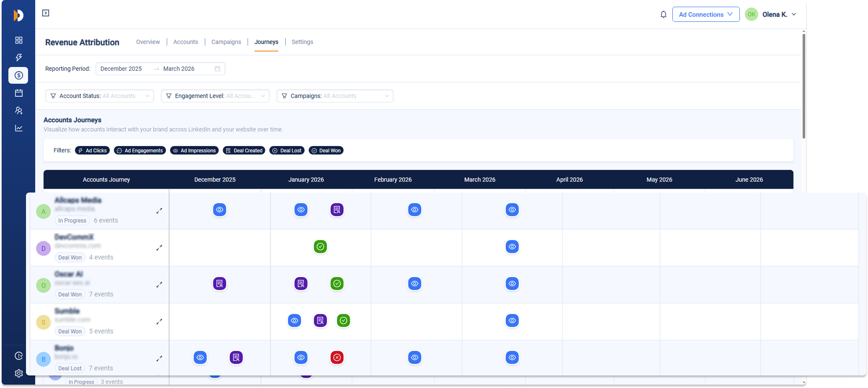The width and height of the screenshot is (868, 388).
Task: Expand the DevCommX journey row
Action: tap(159, 248)
